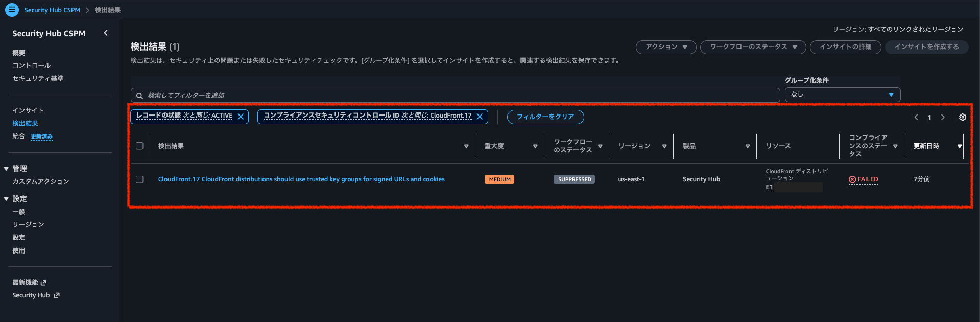Open external link icon next to 最新機能
The width and height of the screenshot is (980, 322).
pyautogui.click(x=44, y=283)
